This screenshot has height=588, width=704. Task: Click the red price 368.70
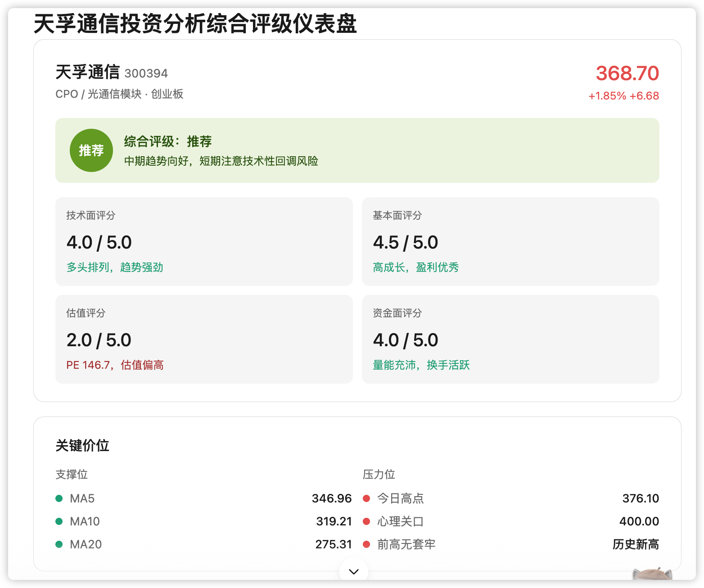click(627, 73)
